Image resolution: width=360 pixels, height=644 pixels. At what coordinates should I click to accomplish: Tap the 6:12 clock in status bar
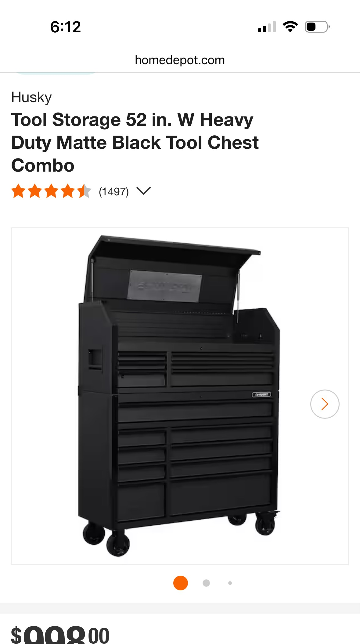[x=65, y=27]
